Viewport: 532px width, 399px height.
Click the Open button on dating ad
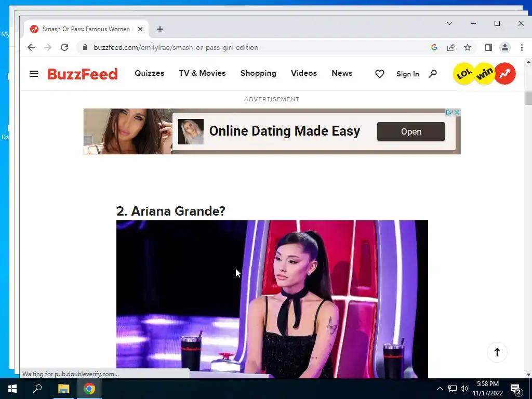[x=411, y=131]
